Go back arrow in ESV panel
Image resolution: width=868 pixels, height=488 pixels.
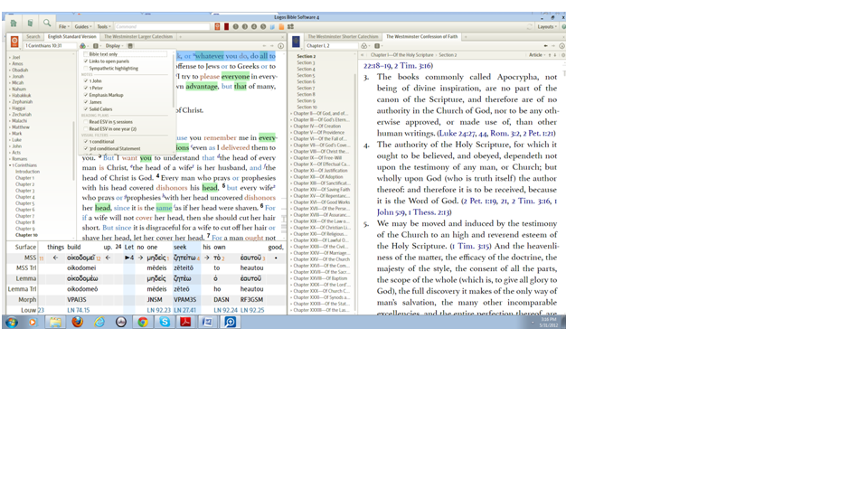click(264, 46)
